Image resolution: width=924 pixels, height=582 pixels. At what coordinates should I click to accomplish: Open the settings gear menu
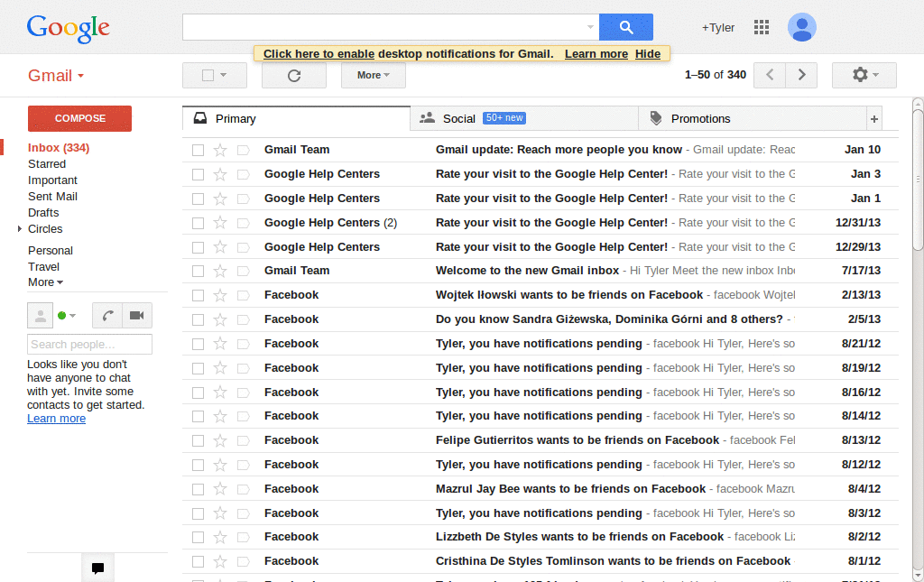pos(864,75)
